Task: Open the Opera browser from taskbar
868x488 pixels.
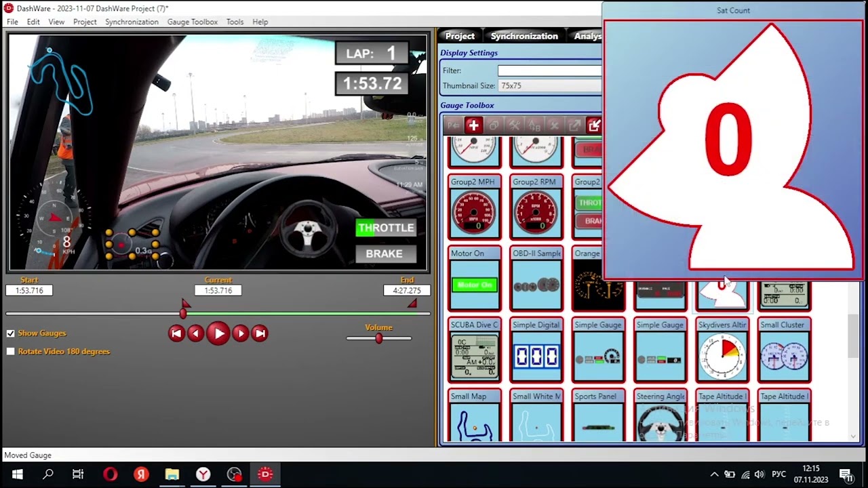Action: (x=110, y=474)
